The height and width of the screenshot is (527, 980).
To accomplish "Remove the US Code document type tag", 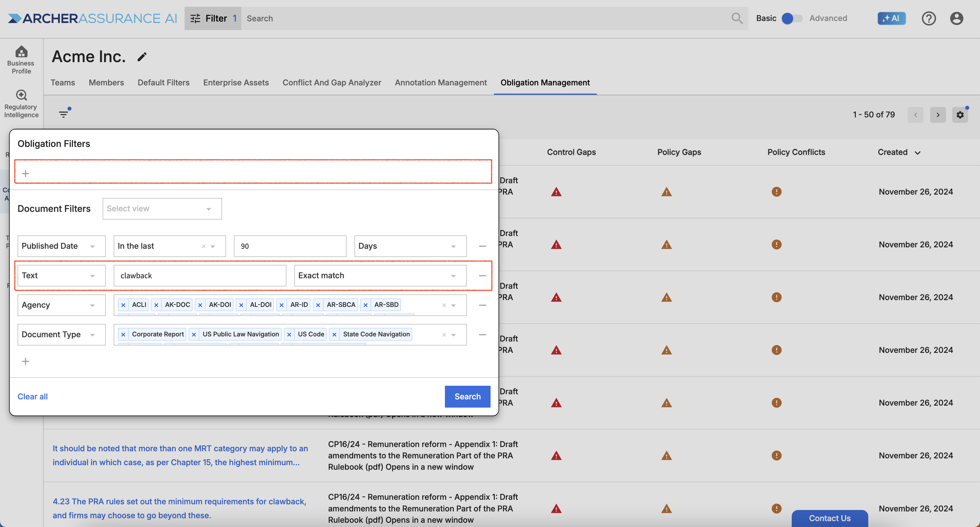I will (289, 334).
